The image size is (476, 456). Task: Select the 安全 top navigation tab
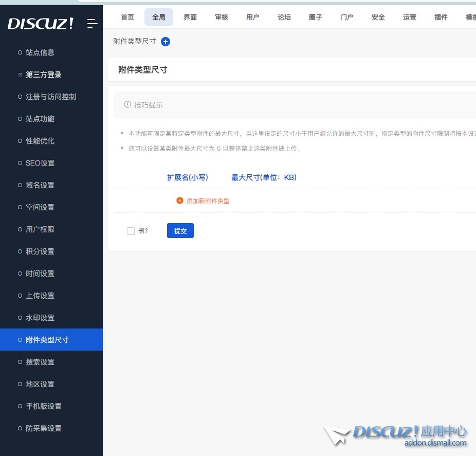coord(378,17)
